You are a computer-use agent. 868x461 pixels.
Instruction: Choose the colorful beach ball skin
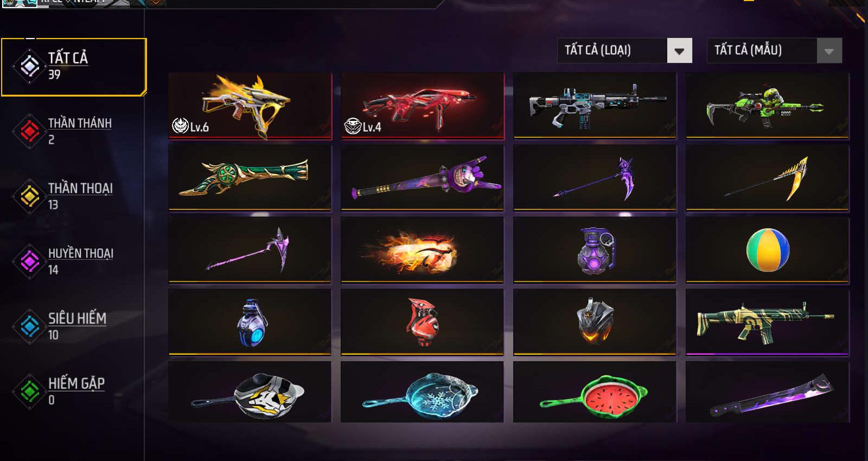point(768,249)
